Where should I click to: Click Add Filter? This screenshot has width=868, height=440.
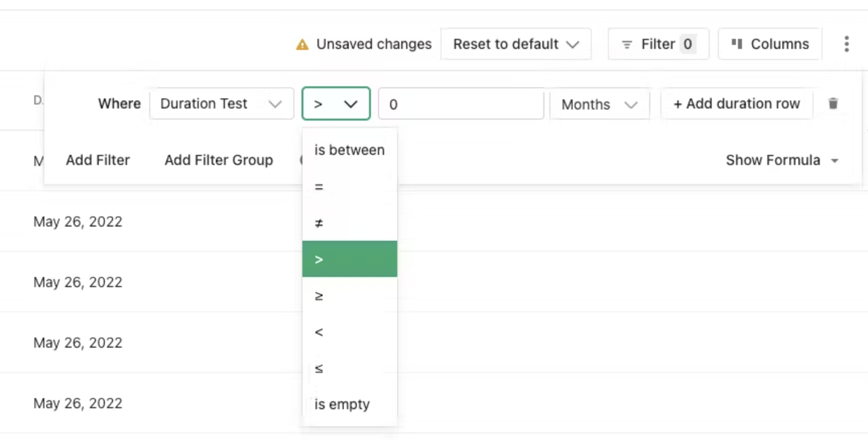pyautogui.click(x=98, y=160)
